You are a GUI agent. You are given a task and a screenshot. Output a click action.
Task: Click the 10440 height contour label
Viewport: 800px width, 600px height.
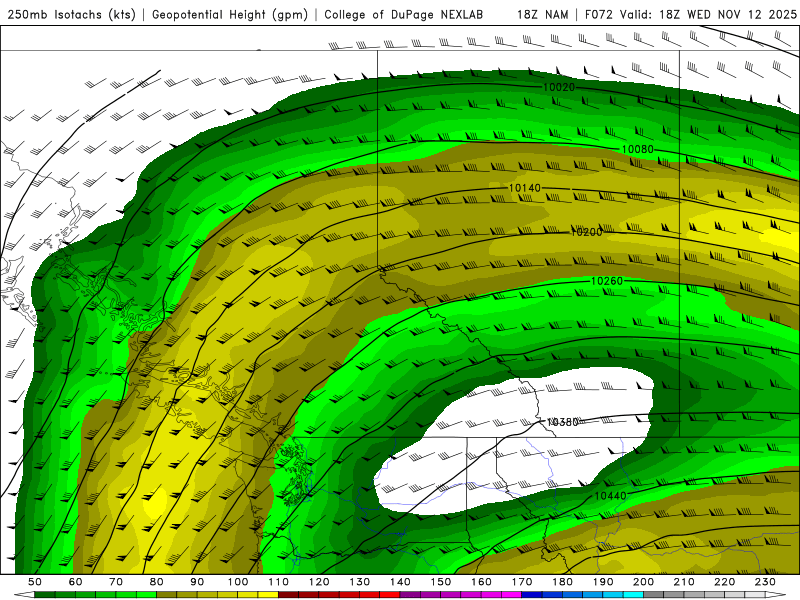pos(610,496)
